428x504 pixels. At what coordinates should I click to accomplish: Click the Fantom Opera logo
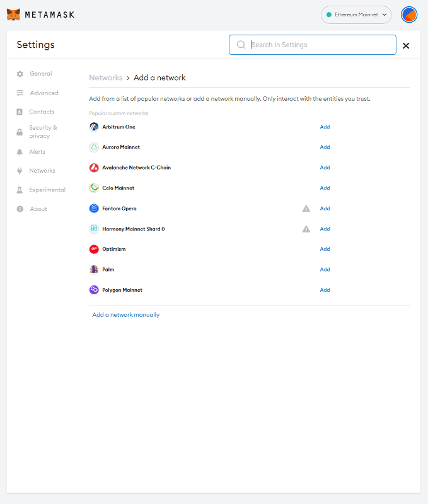coord(94,209)
